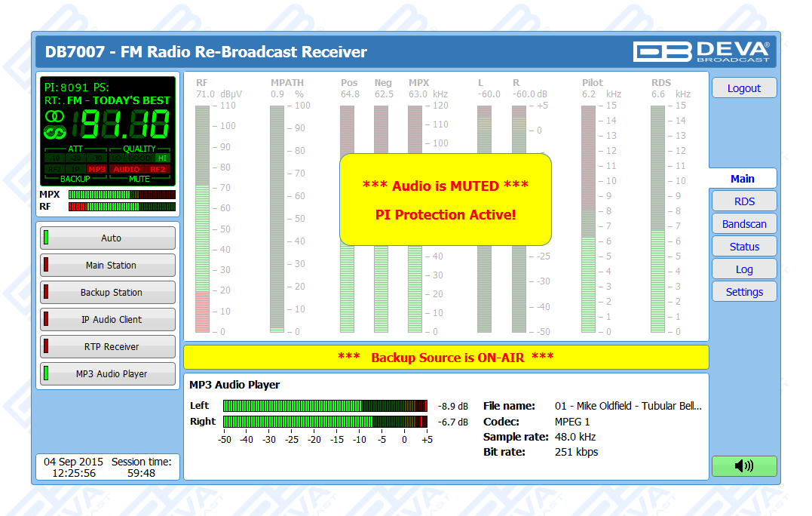Click the 91.10 frequency display
Image resolution: width=812 pixels, height=516 pixels.
[x=125, y=124]
